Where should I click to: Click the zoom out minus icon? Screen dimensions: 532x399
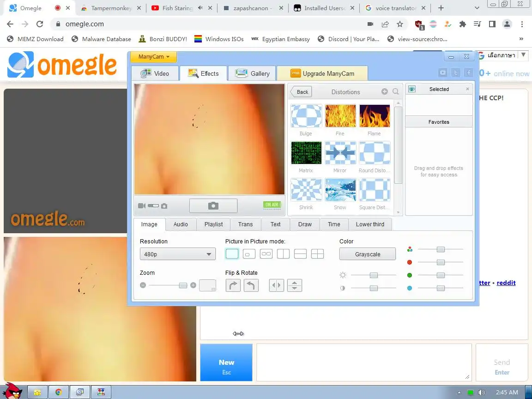[x=143, y=285]
